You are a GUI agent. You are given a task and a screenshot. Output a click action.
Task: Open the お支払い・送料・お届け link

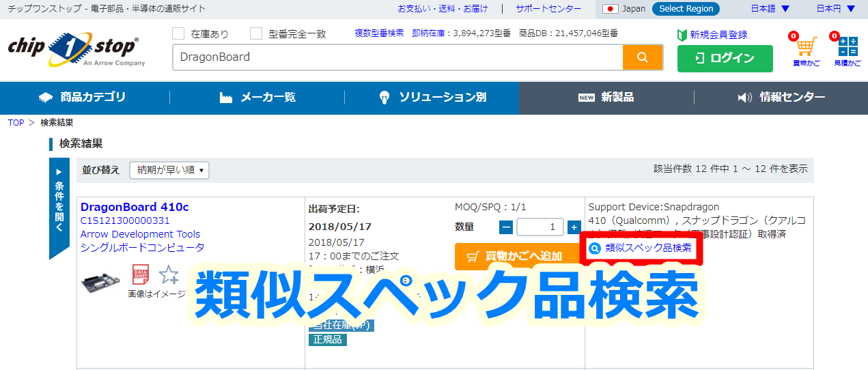pyautogui.click(x=443, y=9)
